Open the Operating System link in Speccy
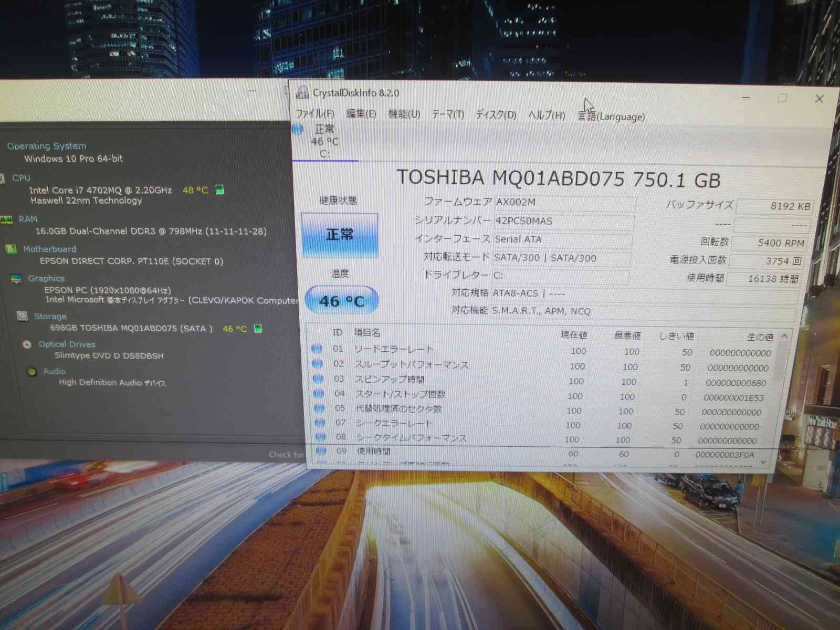Image resolution: width=840 pixels, height=630 pixels. (x=46, y=146)
